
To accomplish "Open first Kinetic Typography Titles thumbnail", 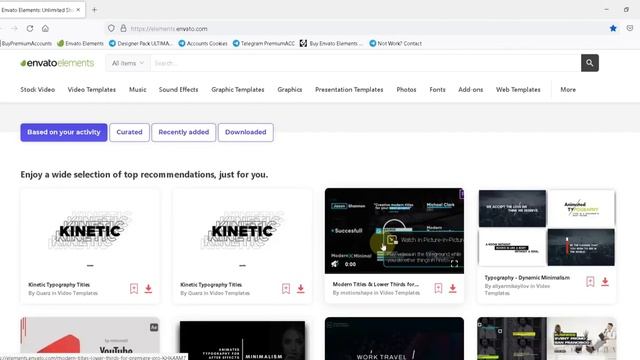I will (x=90, y=231).
